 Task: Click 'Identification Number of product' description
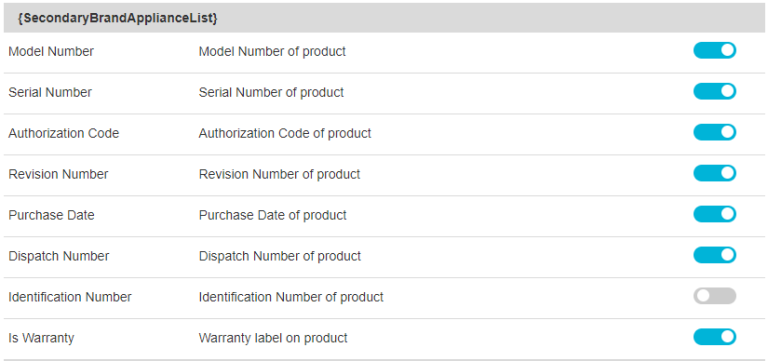pyautogui.click(x=291, y=297)
